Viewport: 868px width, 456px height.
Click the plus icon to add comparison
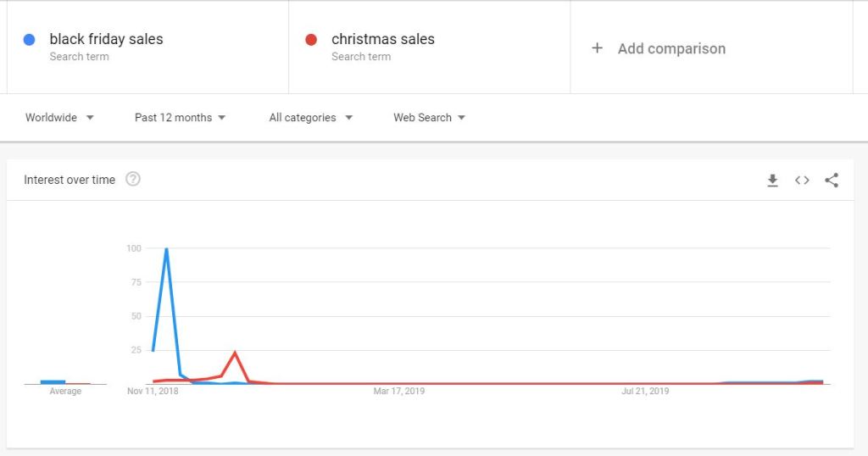click(597, 48)
